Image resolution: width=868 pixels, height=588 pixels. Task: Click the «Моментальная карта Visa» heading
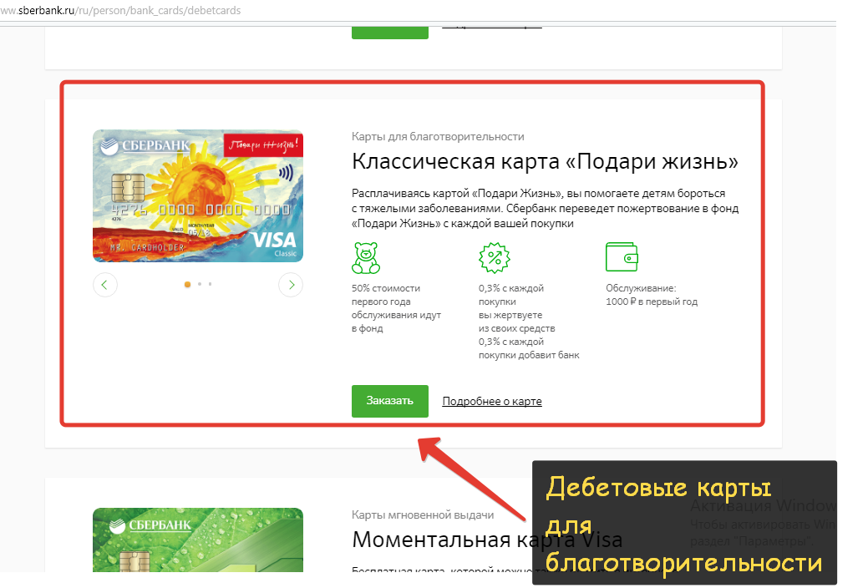point(487,540)
